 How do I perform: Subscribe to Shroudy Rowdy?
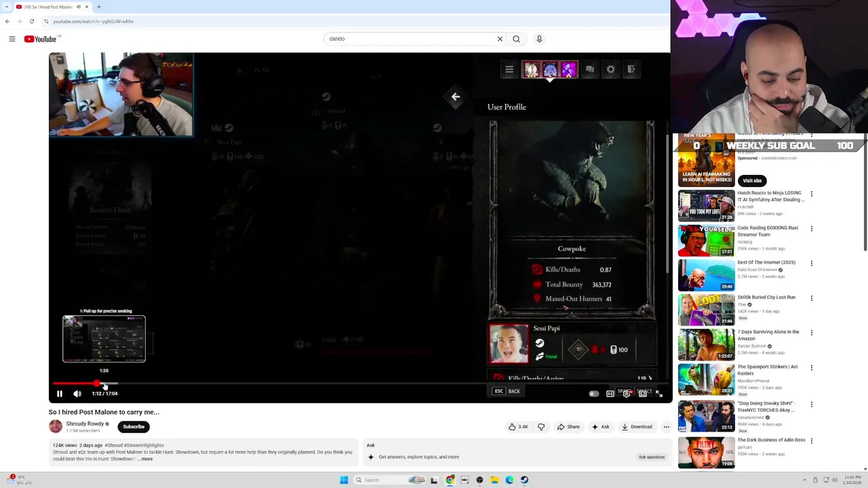point(134,426)
